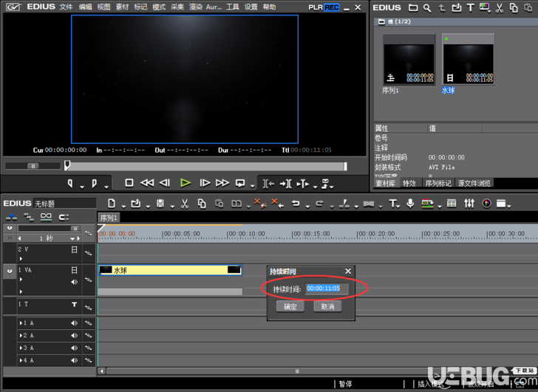Click the Undo arrow icon
Screen dimensions: 538x392
tap(296, 204)
